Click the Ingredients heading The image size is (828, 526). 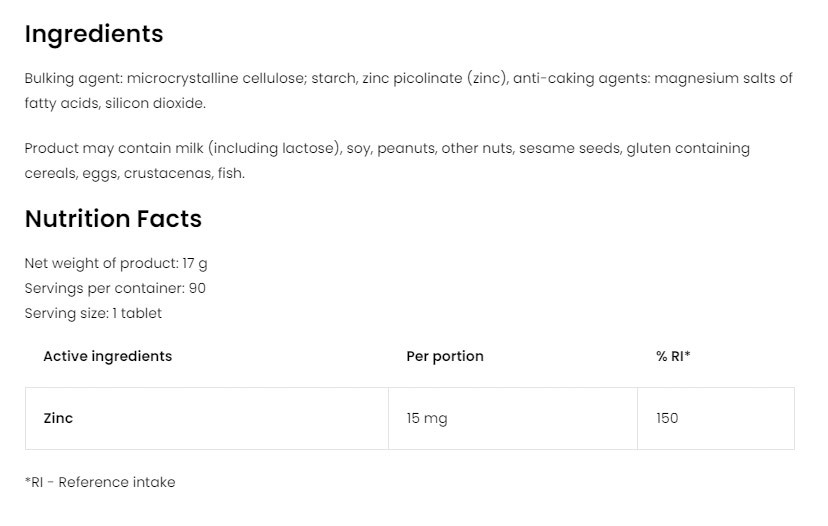click(93, 34)
